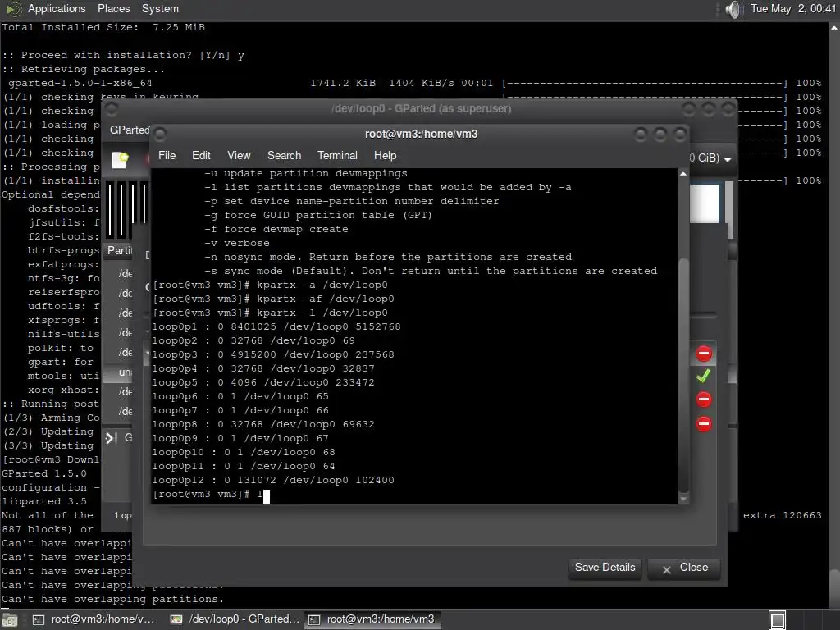Viewport: 840px width, 630px height.
Task: Click the volume speaker icon in top panel
Action: point(733,9)
